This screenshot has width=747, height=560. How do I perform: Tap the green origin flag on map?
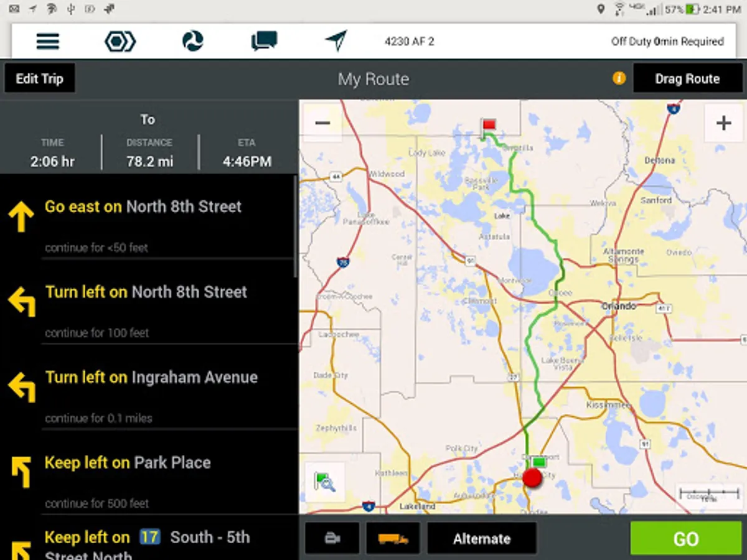click(538, 462)
